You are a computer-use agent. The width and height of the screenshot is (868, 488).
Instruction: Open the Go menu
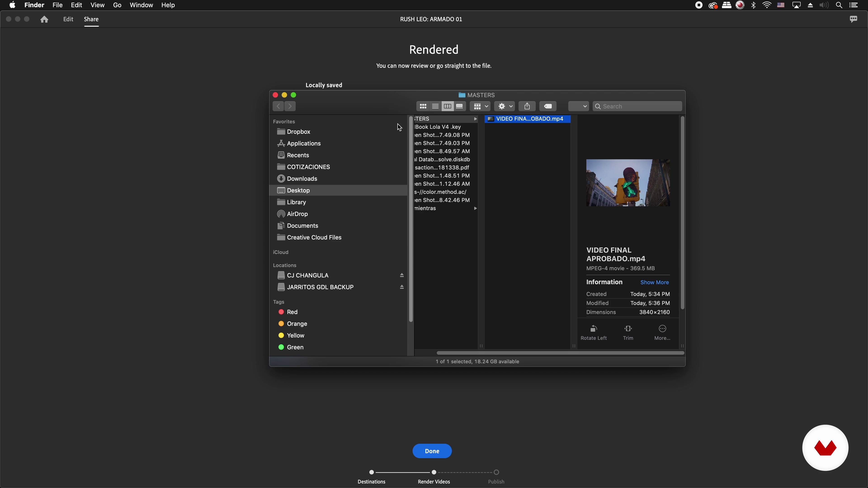click(117, 5)
